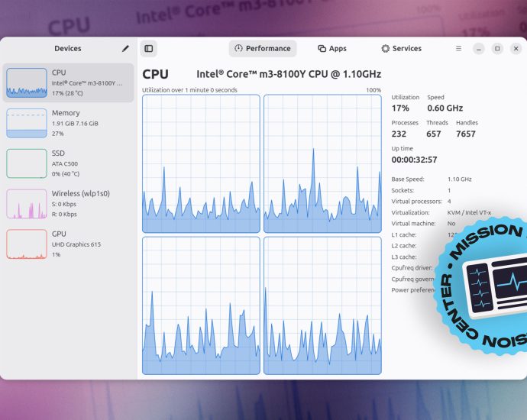Image resolution: width=527 pixels, height=420 pixels.
Task: Click the 7657 handles count
Action: click(x=466, y=134)
